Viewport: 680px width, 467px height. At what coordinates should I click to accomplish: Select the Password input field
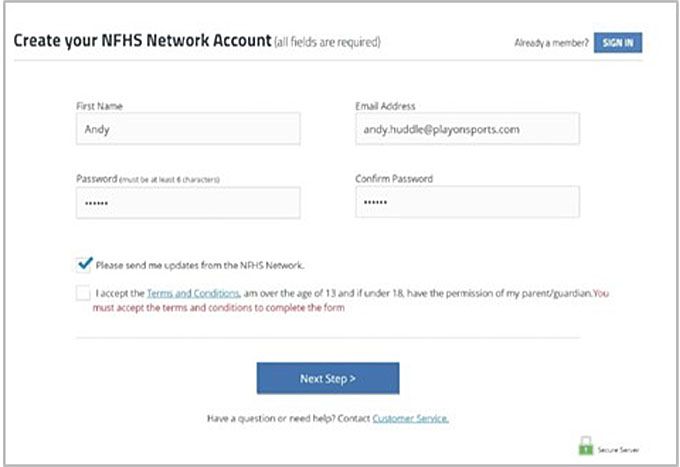click(x=188, y=203)
